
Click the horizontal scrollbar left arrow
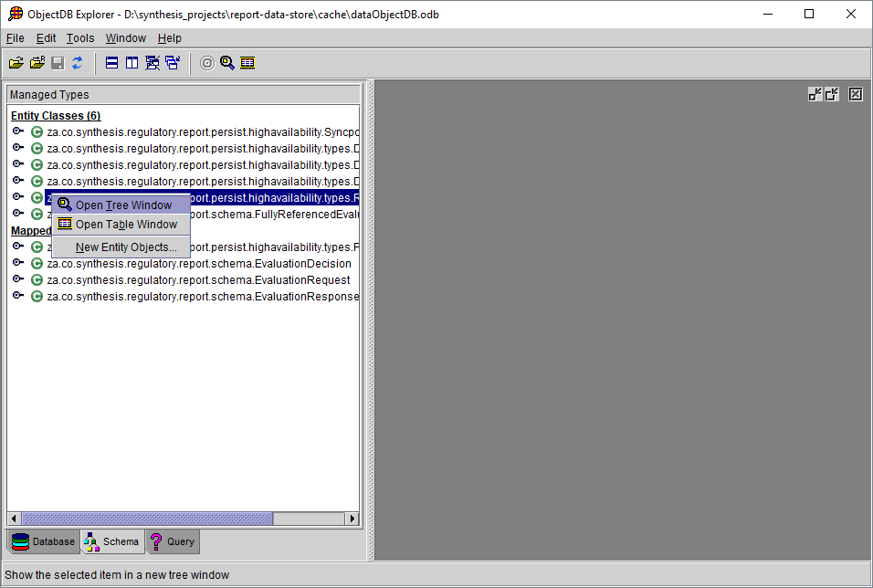pos(14,519)
